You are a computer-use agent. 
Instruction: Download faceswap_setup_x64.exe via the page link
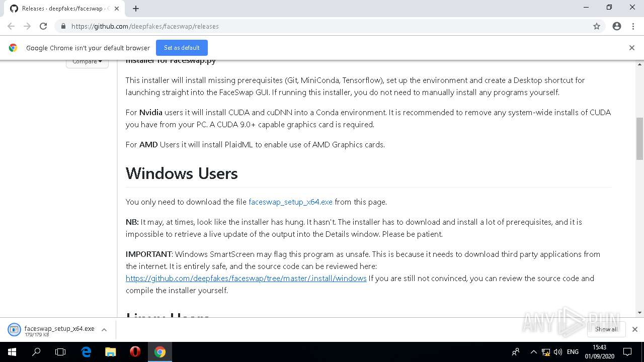pyautogui.click(x=290, y=202)
